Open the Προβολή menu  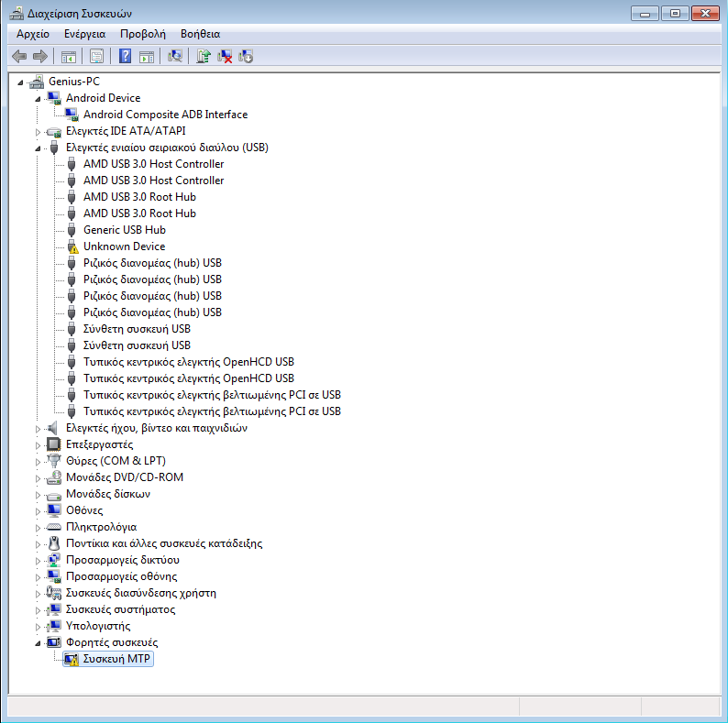click(142, 33)
